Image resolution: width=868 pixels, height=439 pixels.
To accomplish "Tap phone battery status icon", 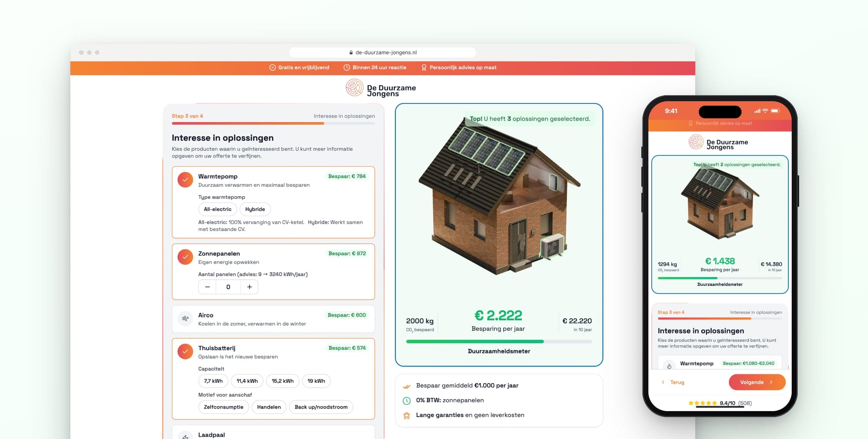I will [x=775, y=111].
